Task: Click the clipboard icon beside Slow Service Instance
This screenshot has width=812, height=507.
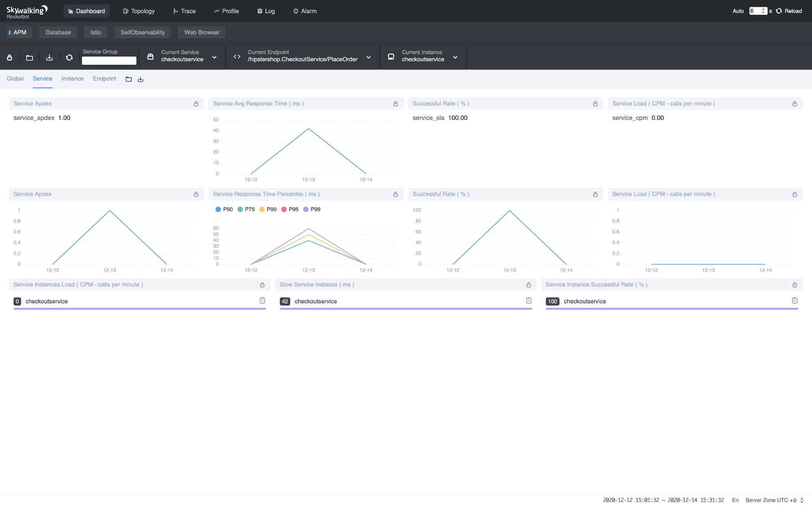Action: point(528,300)
